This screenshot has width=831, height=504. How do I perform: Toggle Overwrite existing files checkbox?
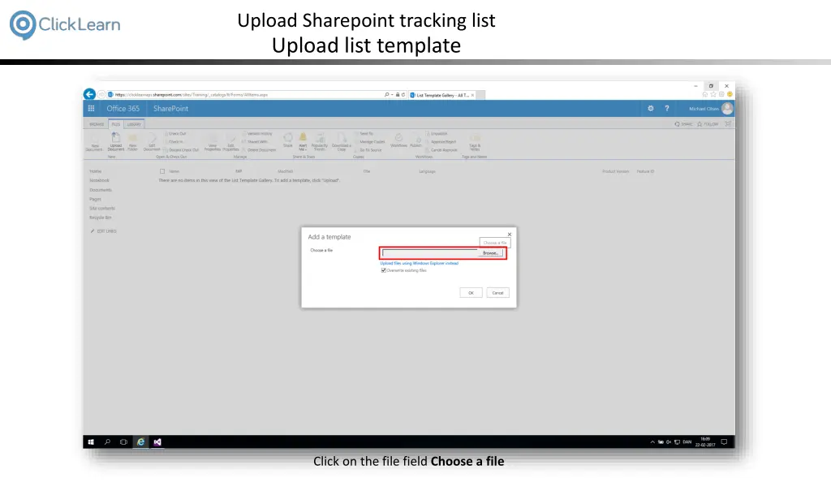(384, 270)
